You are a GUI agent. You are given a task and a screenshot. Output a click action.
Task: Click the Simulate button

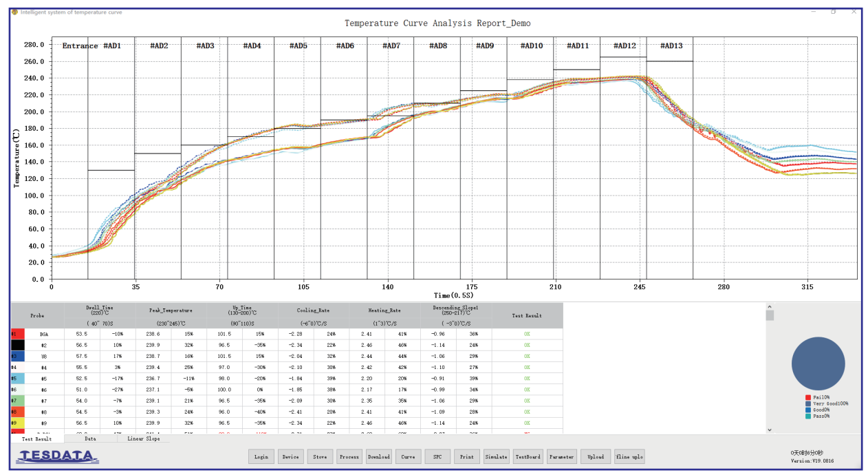tap(496, 456)
